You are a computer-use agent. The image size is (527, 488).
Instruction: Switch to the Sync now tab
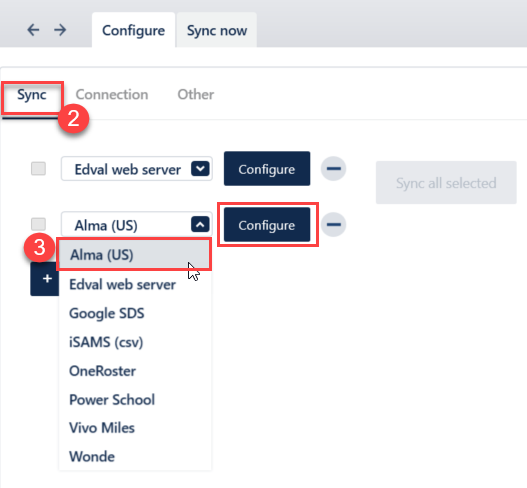[x=217, y=30]
